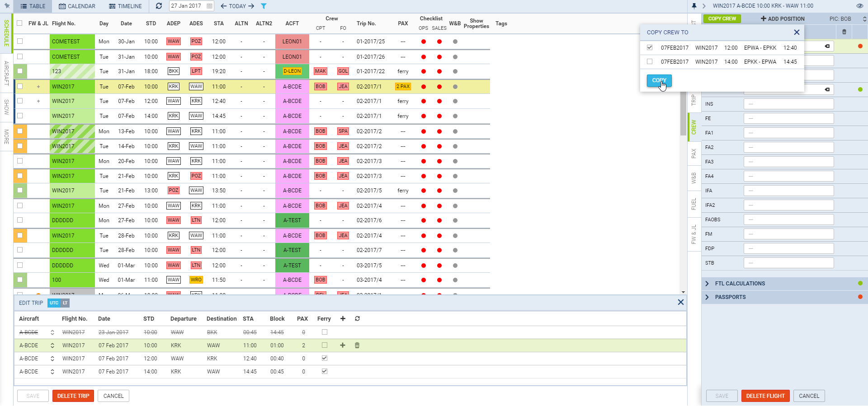Screen dimensions: 868x406
Task: Click the 2 PAX badge on WIN2017 10:00 row
Action: (x=403, y=86)
